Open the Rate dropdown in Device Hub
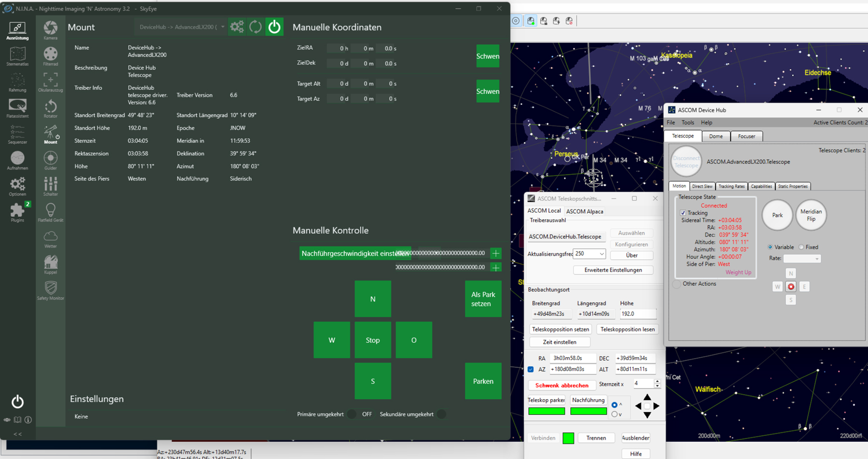The image size is (868, 459). (801, 259)
